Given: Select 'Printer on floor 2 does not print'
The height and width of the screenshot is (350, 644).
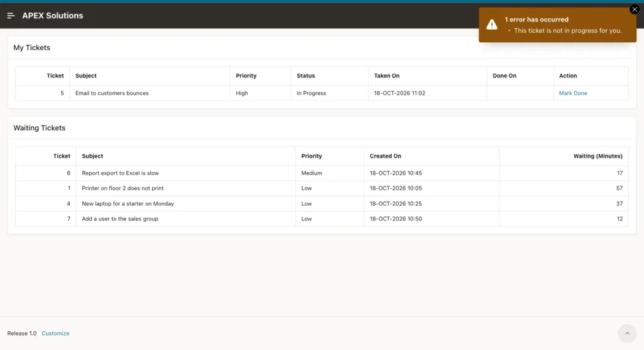Looking at the screenshot, I should coord(123,188).
